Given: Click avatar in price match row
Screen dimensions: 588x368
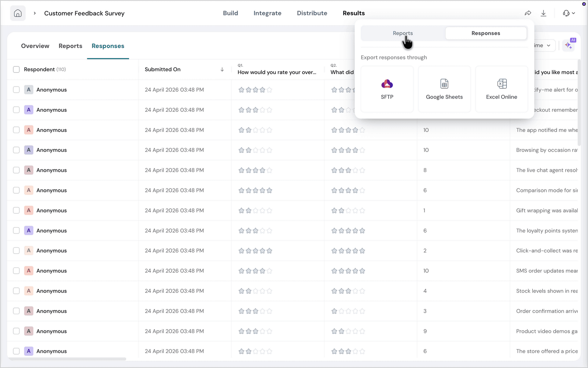Looking at the screenshot, I should (x=29, y=351).
